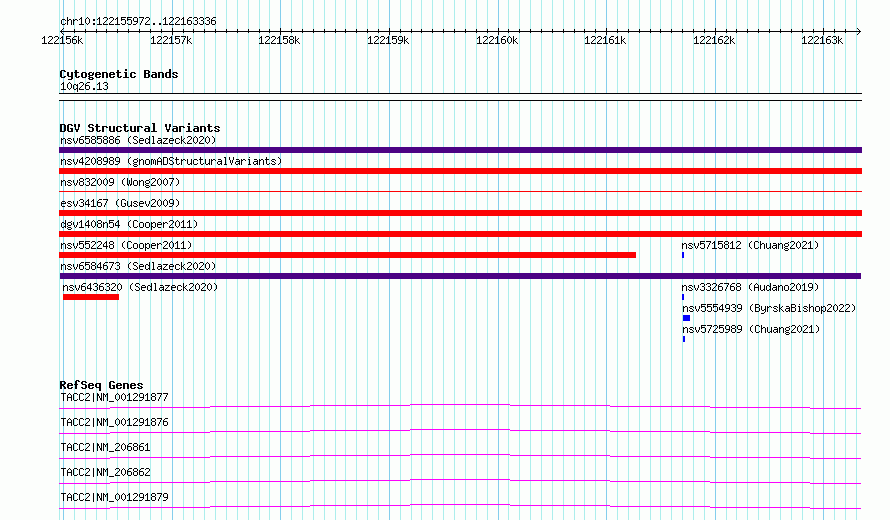Open the esv34167 (Gusev2009) variant label
The image size is (890, 520).
[x=120, y=203]
